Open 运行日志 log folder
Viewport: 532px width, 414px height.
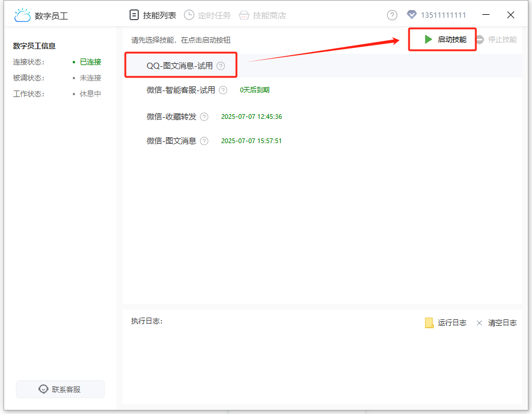[446, 323]
